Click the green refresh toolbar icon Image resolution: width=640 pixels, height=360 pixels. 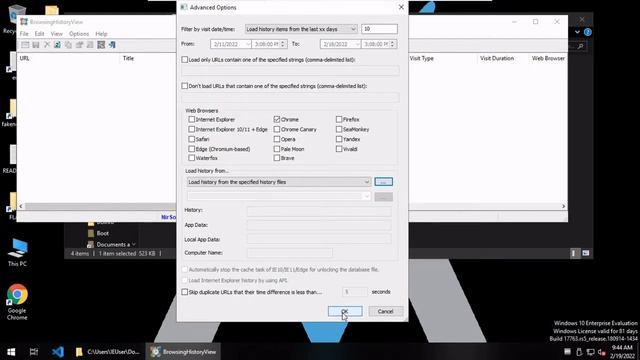click(58, 45)
